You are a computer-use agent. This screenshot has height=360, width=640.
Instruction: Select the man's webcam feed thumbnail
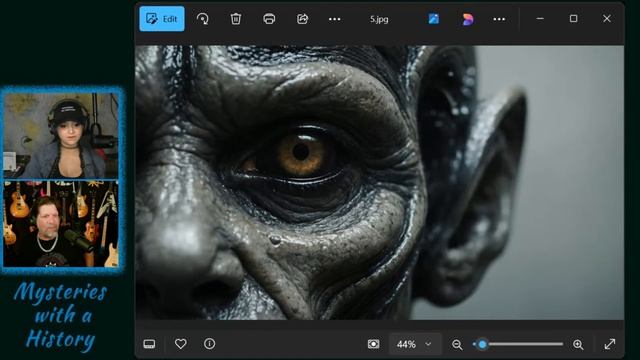(x=61, y=224)
